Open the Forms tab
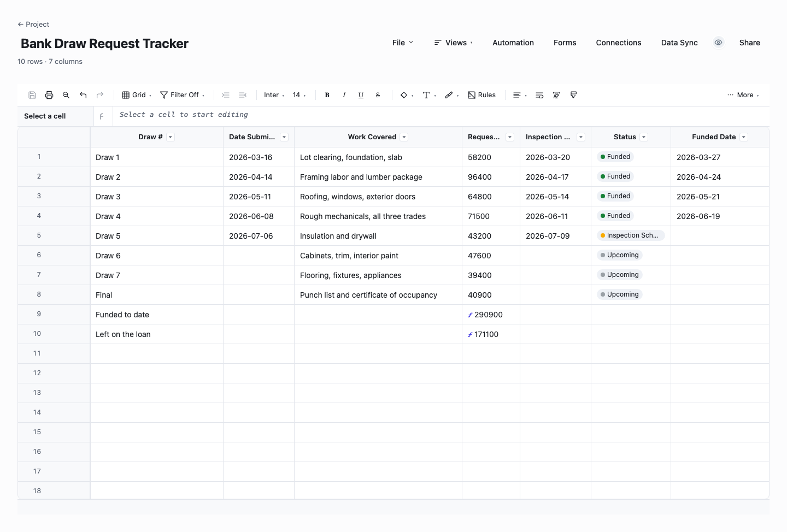The height and width of the screenshot is (532, 787). (x=565, y=43)
